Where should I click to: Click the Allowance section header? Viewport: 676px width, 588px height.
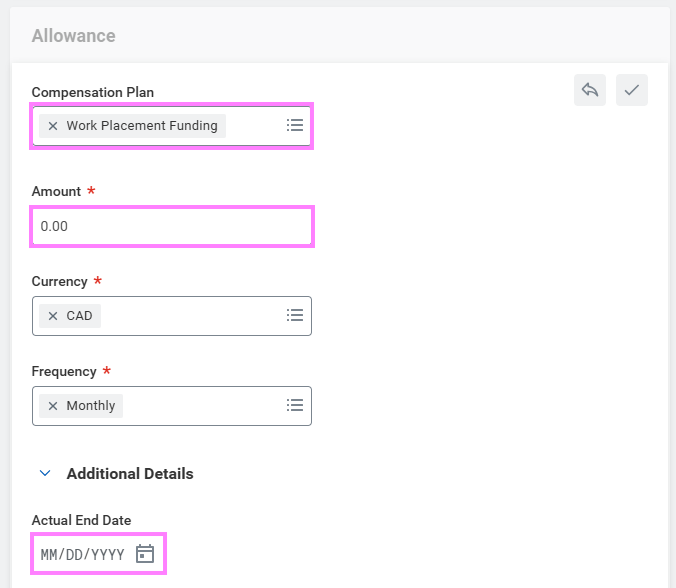[x=73, y=36]
